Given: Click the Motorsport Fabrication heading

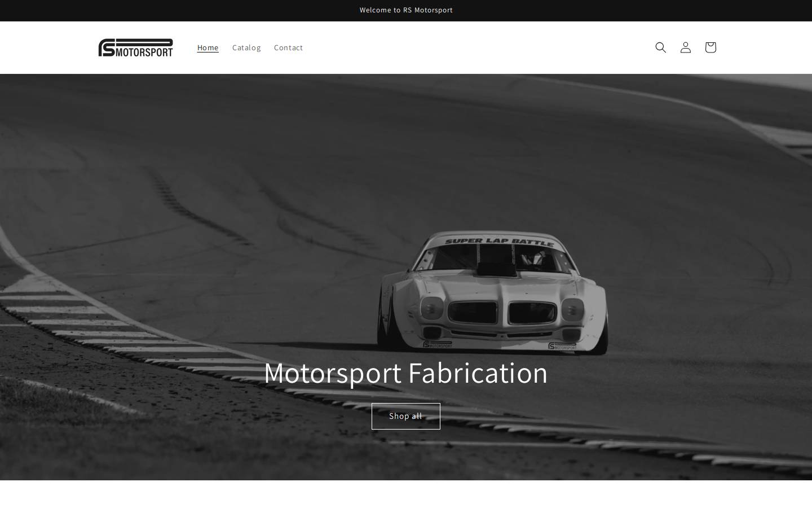Looking at the screenshot, I should pyautogui.click(x=406, y=373).
